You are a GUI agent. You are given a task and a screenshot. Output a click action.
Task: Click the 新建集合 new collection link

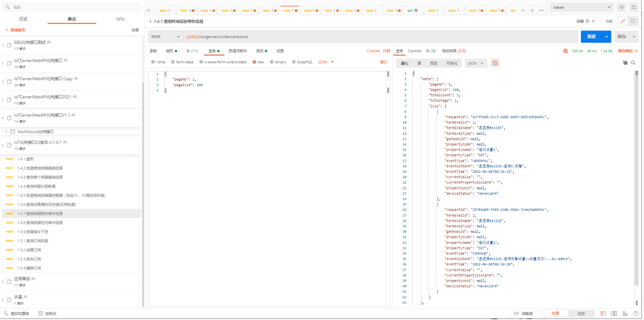15,30
